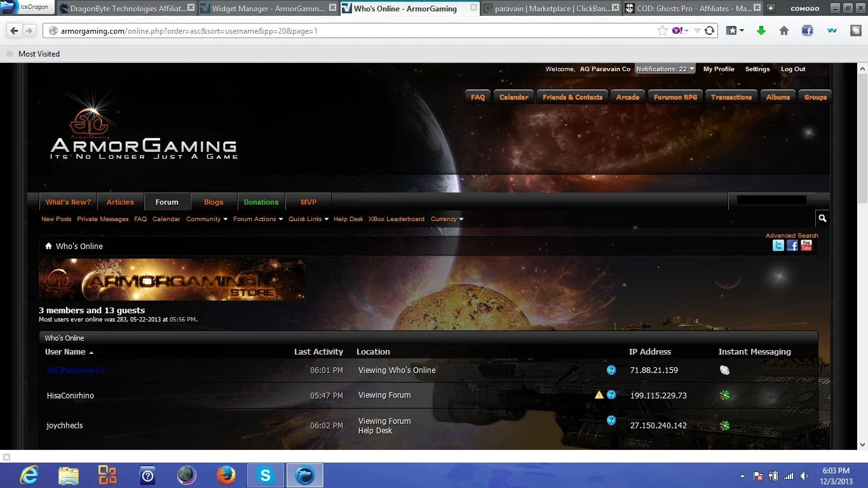The width and height of the screenshot is (868, 488).
Task: Open the Settings link in header
Action: (x=757, y=69)
